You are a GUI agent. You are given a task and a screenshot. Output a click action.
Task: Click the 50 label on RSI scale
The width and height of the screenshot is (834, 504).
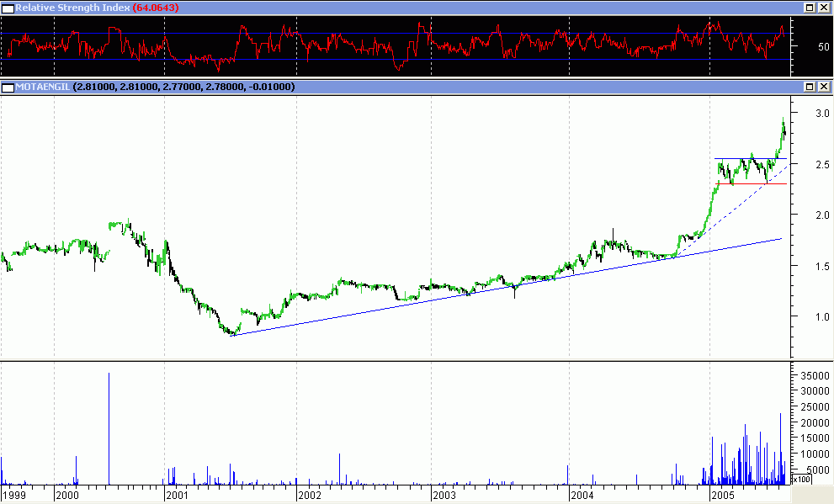823,47
